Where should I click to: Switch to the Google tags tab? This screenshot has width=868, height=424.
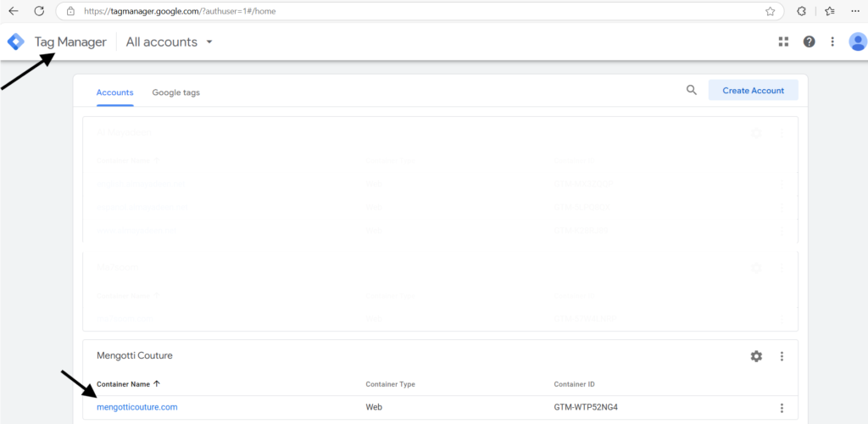176,92
